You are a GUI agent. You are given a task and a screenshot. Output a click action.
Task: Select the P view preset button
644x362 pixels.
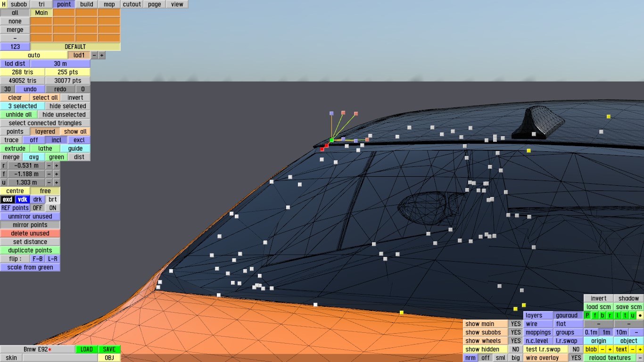587,315
